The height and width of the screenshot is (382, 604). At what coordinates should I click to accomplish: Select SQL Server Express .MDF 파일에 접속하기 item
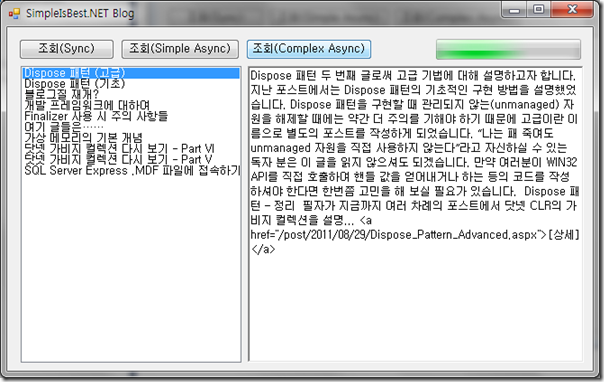click(131, 170)
